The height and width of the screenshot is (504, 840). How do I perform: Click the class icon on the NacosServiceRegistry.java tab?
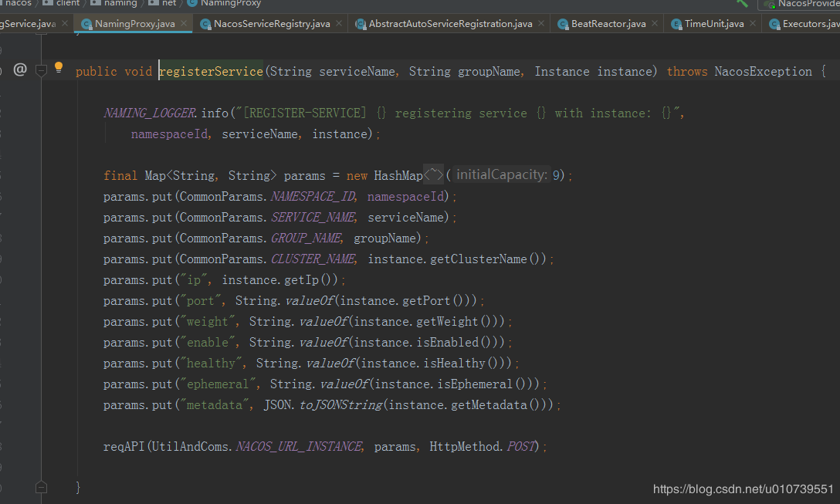point(205,24)
